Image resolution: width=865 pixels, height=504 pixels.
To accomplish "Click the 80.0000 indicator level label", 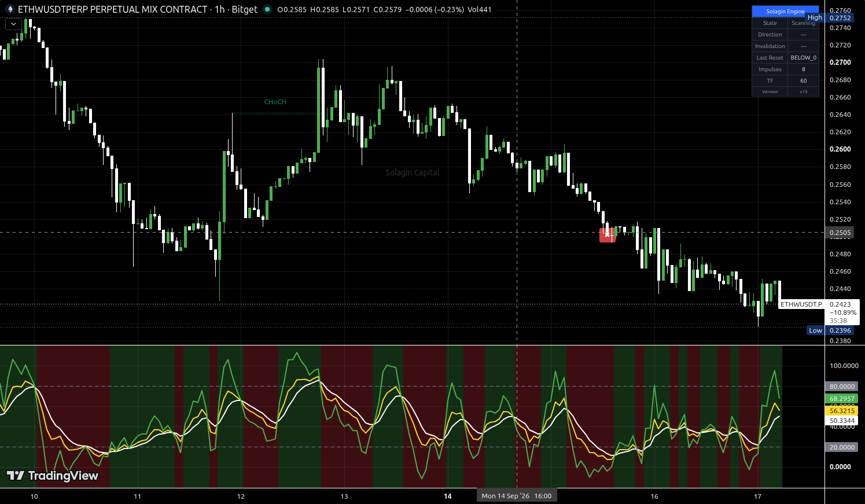I will click(842, 387).
